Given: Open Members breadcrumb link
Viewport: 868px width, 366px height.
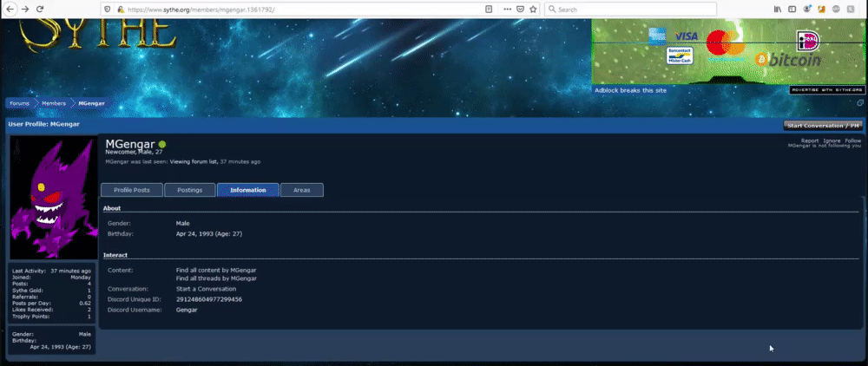Looking at the screenshot, I should 54,103.
